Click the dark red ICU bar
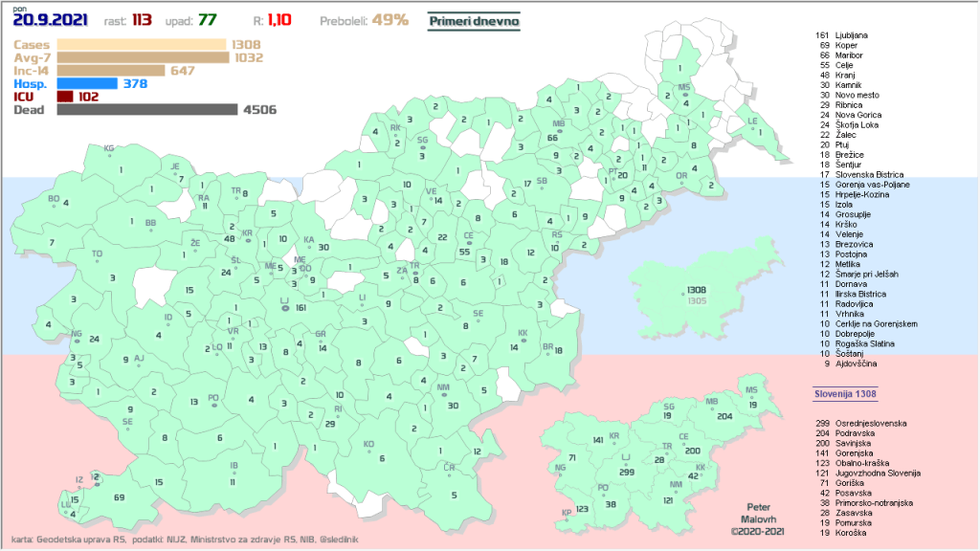Viewport: 980px width, 551px height. point(65,97)
